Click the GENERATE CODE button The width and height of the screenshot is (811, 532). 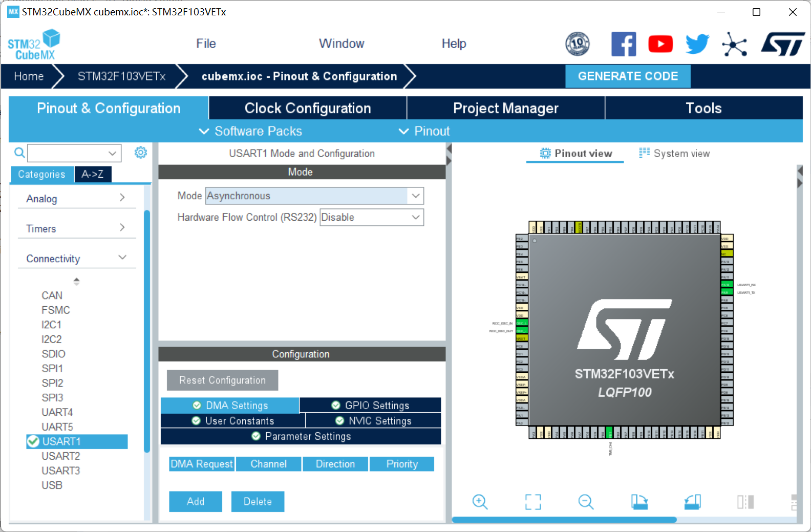click(628, 76)
